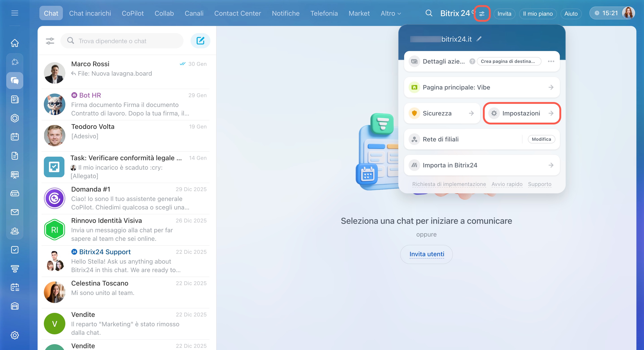Open calendar icon in left sidebar
Viewport: 644px width, 350px height.
click(15, 137)
